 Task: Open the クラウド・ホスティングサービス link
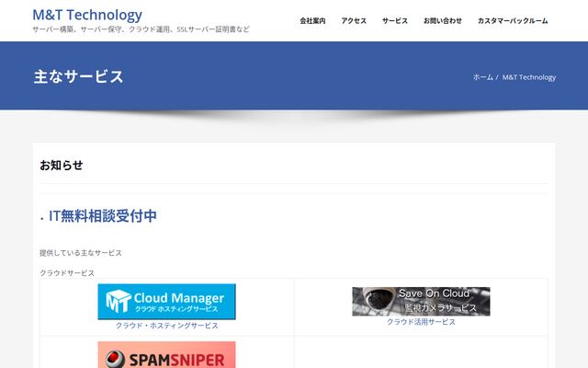[x=166, y=326]
